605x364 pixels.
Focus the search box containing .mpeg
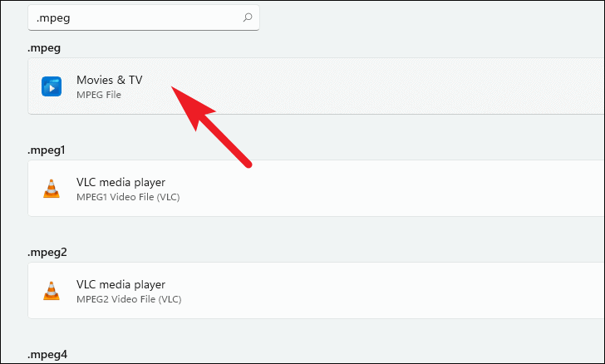pyautogui.click(x=144, y=17)
